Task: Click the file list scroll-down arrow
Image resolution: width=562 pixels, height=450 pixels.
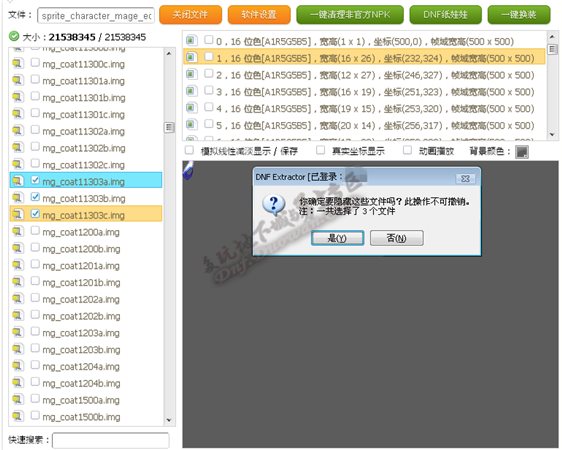Action: point(169,420)
